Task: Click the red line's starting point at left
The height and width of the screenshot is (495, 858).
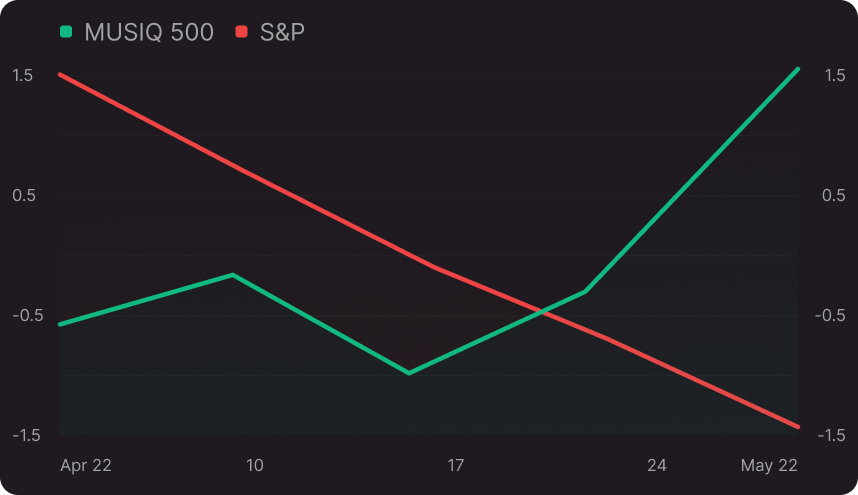Action: click(x=60, y=74)
